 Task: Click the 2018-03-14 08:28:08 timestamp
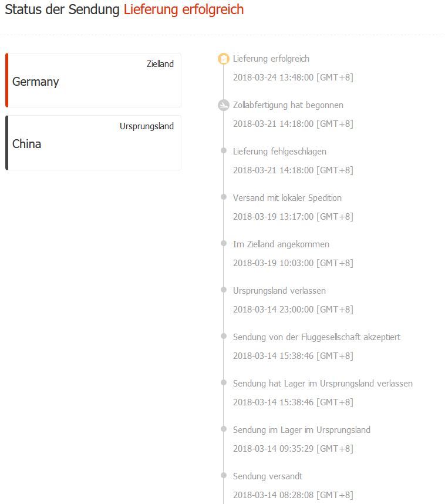click(293, 495)
